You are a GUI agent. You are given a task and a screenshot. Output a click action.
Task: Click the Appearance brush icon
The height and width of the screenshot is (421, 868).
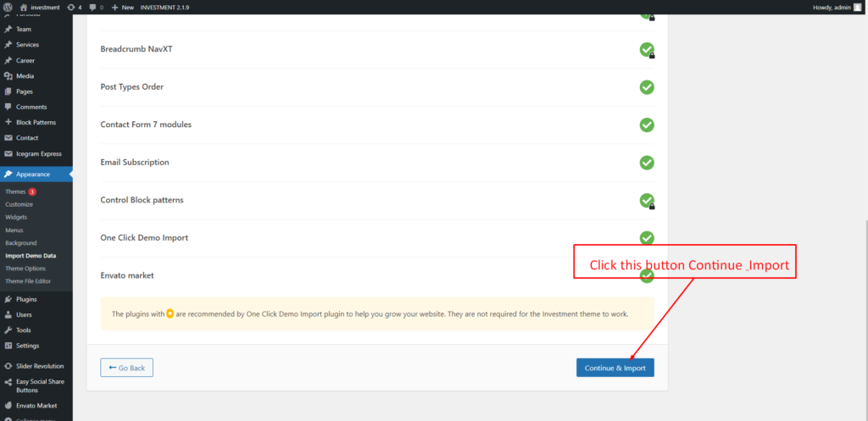(x=8, y=174)
